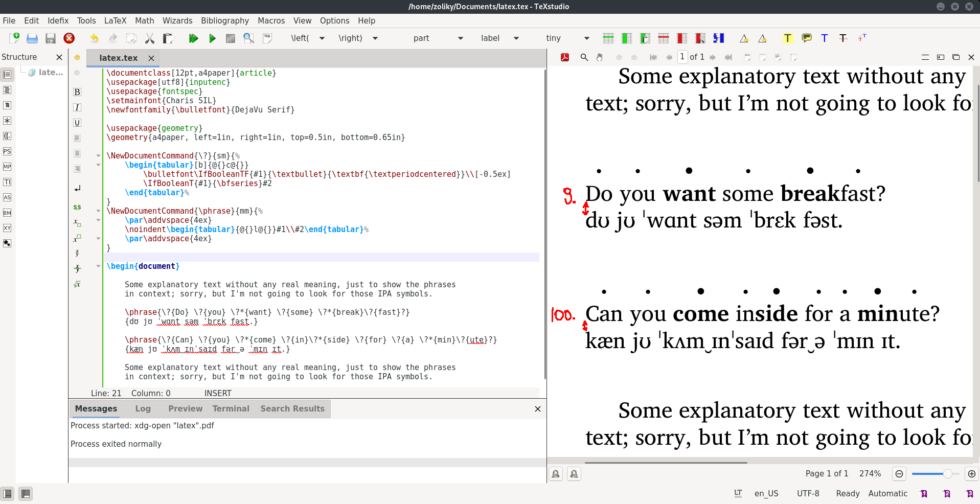The width and height of the screenshot is (980, 504).
Task: Open the File menu
Action: click(x=9, y=21)
